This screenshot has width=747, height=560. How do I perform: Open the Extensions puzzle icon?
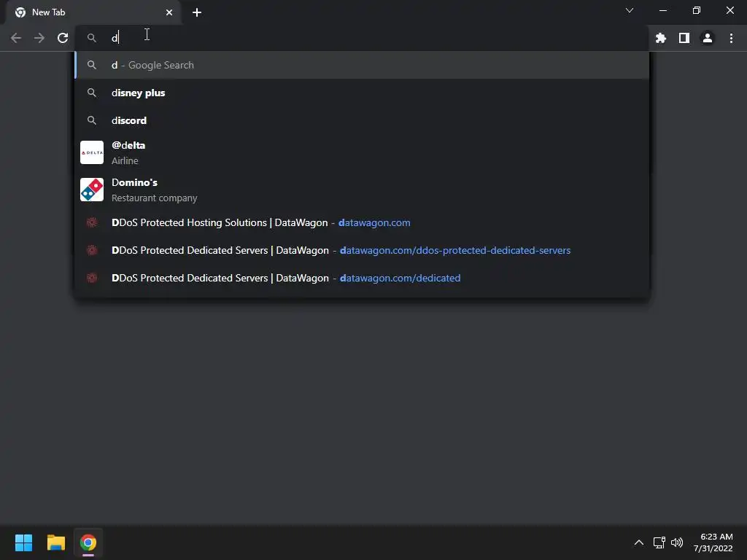(x=661, y=38)
